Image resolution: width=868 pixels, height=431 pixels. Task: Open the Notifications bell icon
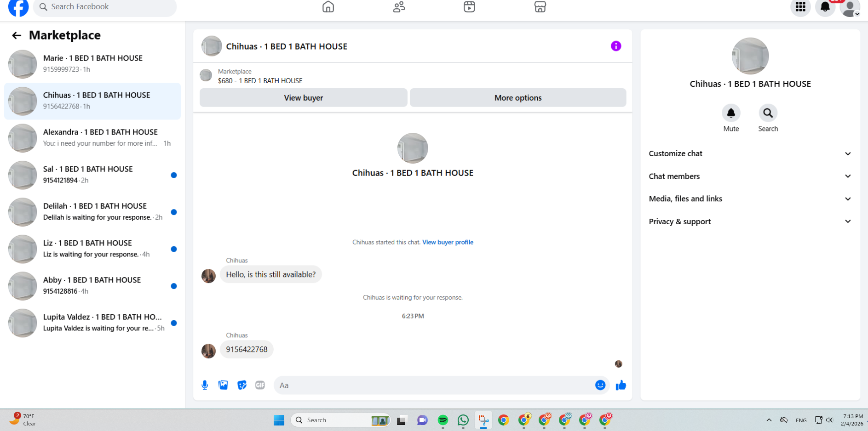pyautogui.click(x=825, y=7)
